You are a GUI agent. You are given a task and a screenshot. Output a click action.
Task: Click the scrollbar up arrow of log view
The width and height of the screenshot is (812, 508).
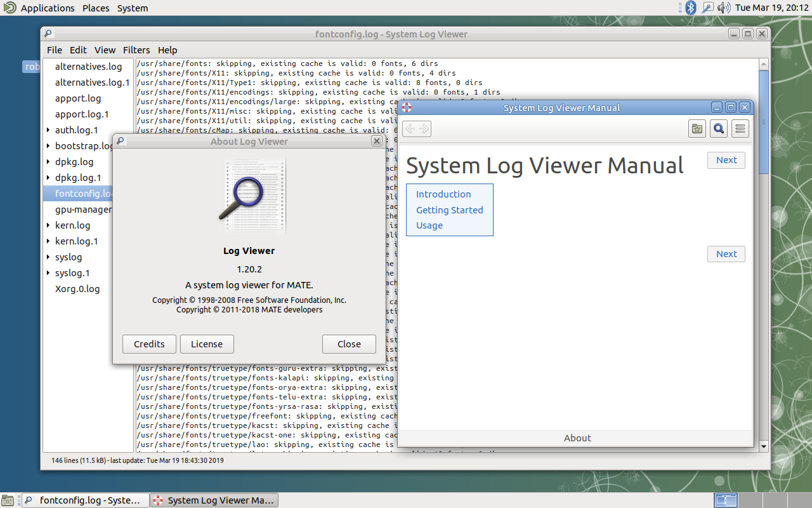764,64
